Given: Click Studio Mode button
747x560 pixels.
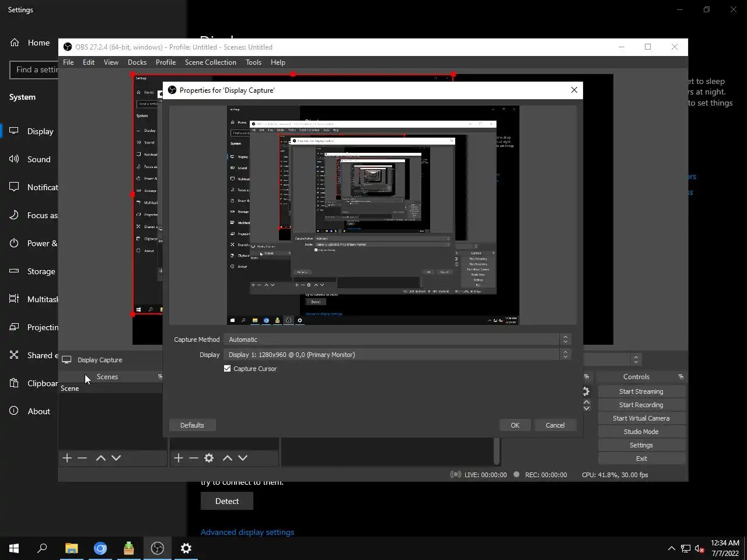Looking at the screenshot, I should click(641, 432).
